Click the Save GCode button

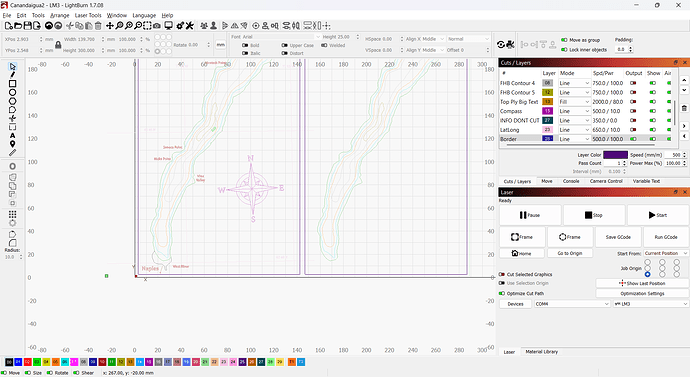click(x=618, y=237)
